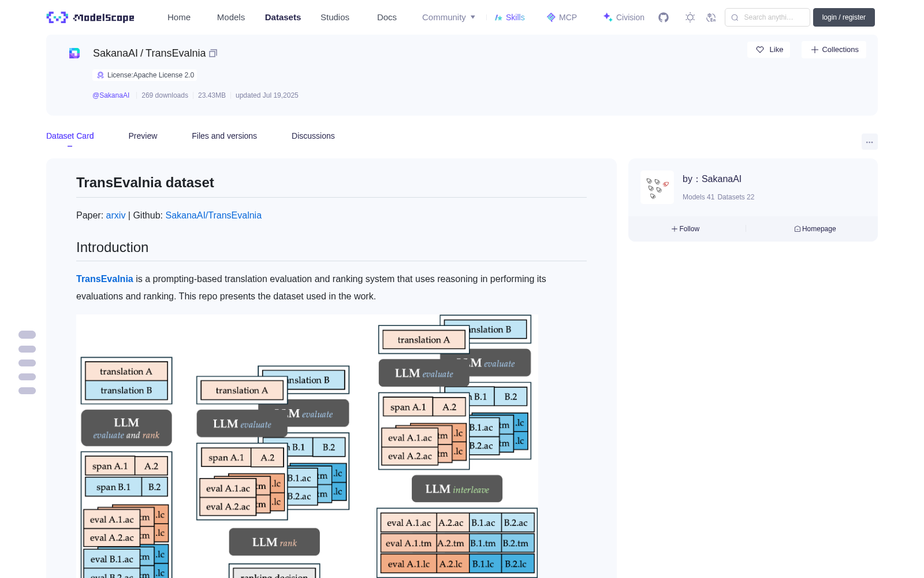Visit the SakanaAI Homepage

(815, 229)
